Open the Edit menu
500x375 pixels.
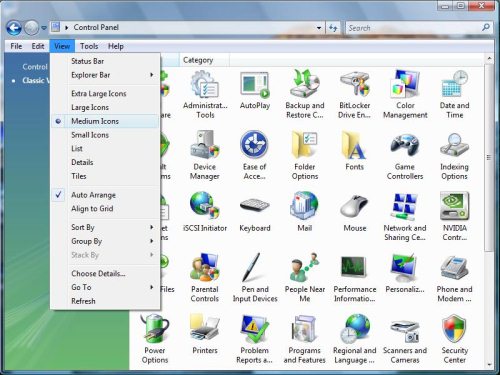[x=38, y=46]
